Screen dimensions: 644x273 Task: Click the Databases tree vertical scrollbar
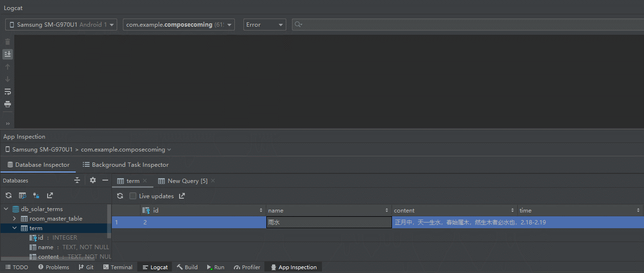pos(109,222)
